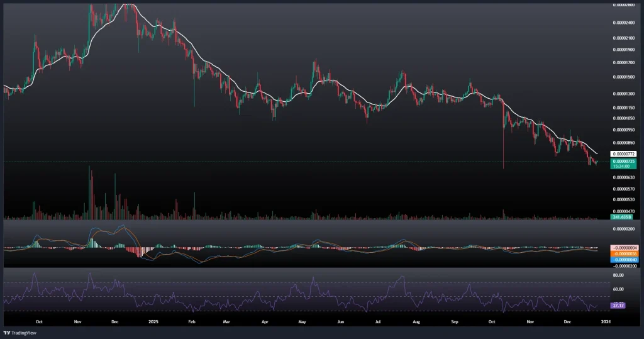Click the 60.00 level on RSI scale
This screenshot has height=339, width=644.
point(618,289)
